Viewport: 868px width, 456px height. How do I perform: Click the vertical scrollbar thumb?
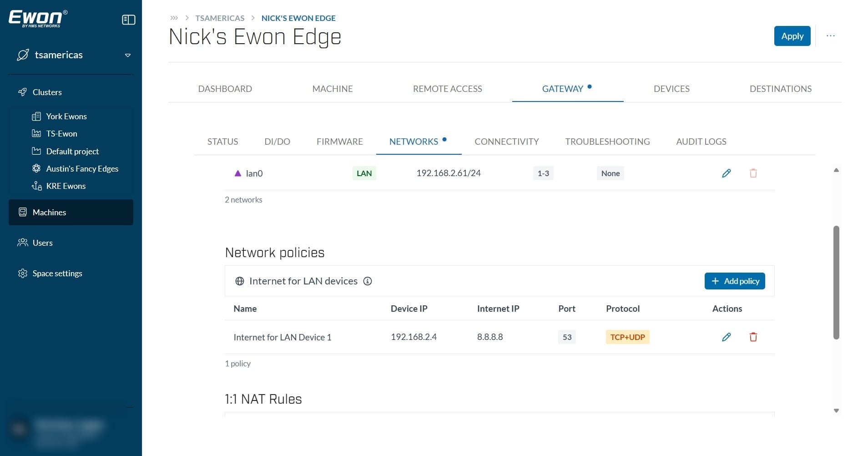(836, 282)
